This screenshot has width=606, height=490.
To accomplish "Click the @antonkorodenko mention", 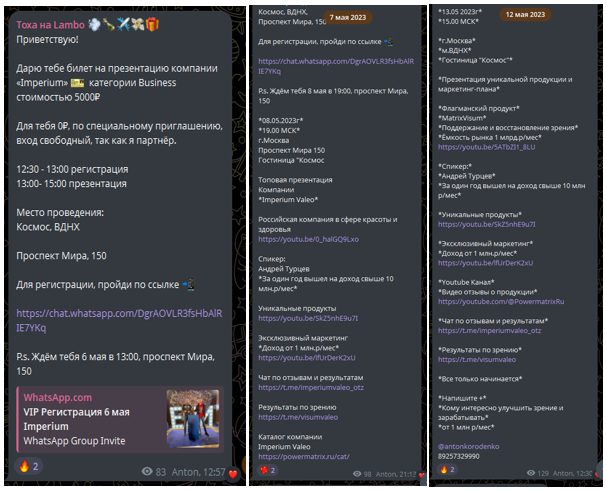I will [x=468, y=446].
